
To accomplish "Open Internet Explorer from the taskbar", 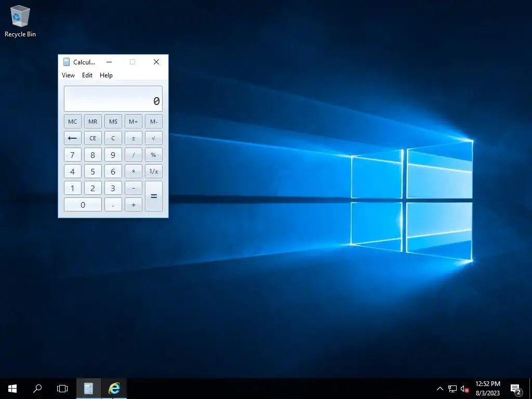I will click(114, 389).
